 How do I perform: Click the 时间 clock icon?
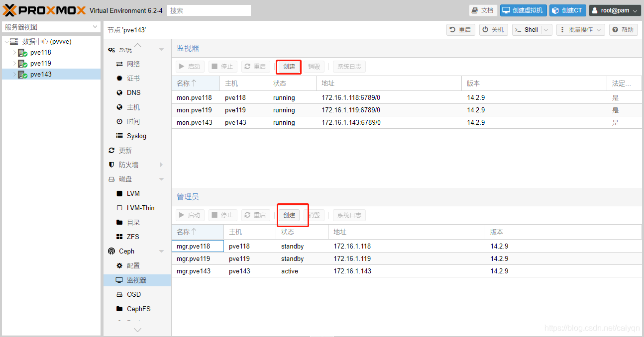click(x=119, y=122)
